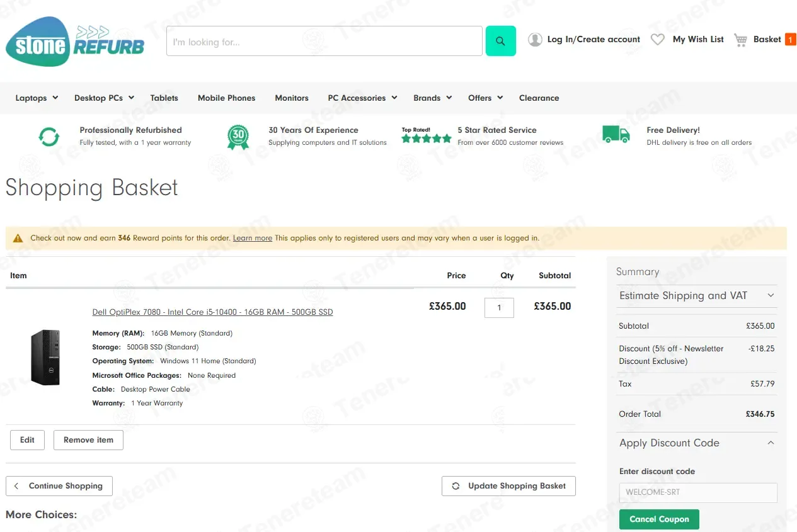
Task: Open the Monitors menu item
Action: click(292, 98)
